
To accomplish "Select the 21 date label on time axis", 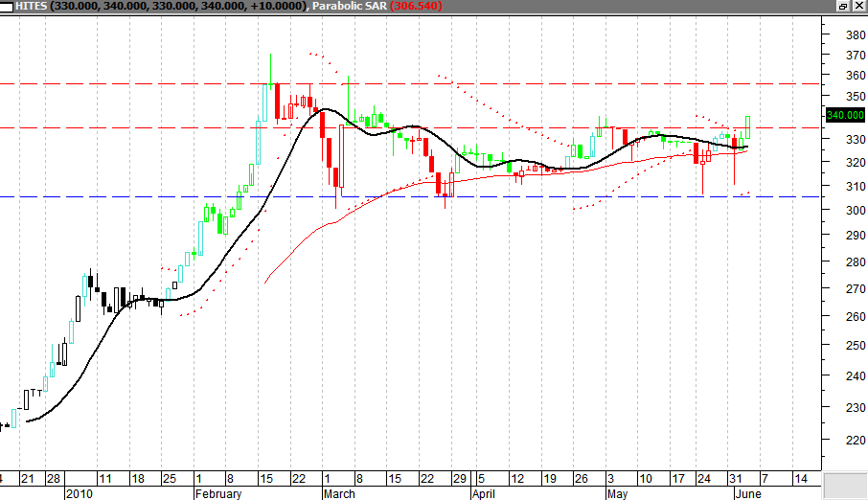I will (x=27, y=479).
